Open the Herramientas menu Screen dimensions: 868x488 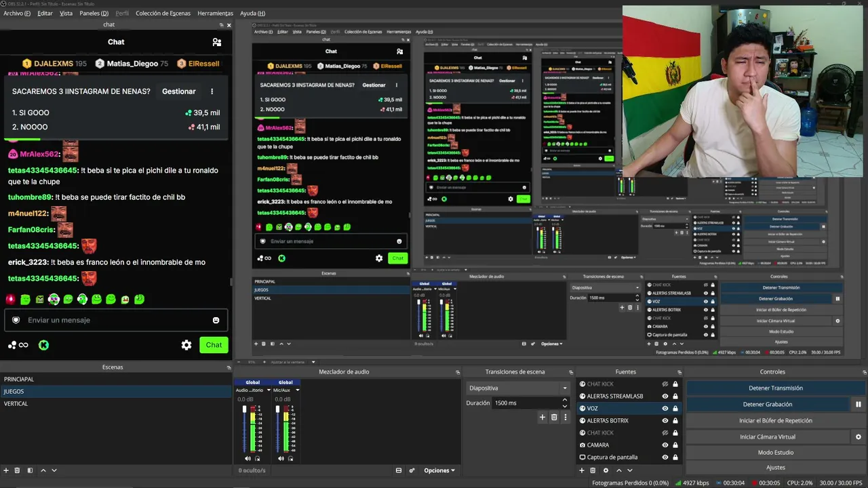[216, 14]
